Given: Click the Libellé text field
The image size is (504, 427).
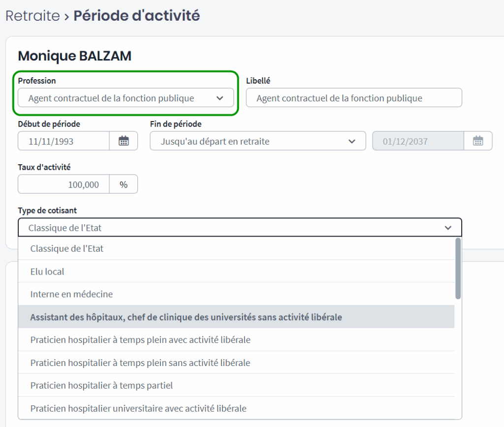Looking at the screenshot, I should pos(354,98).
